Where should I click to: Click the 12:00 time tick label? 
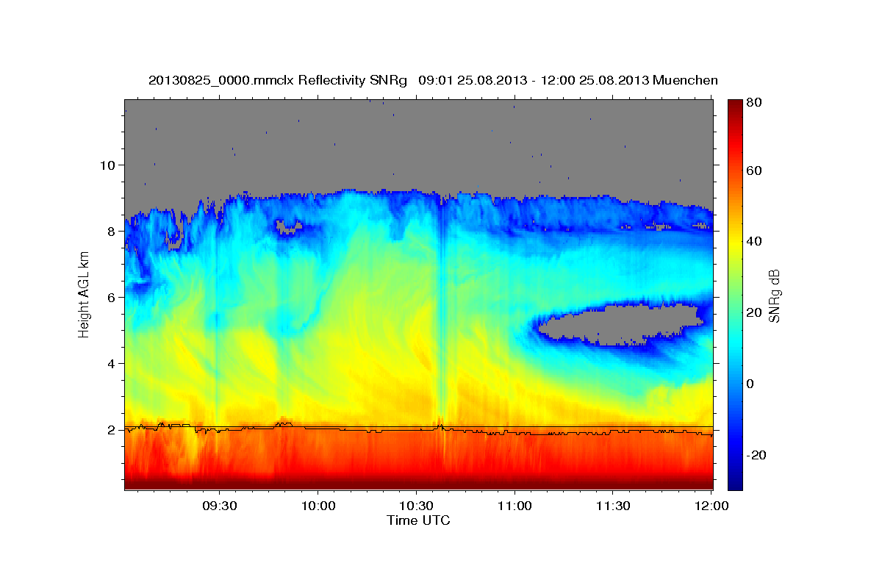tap(711, 506)
